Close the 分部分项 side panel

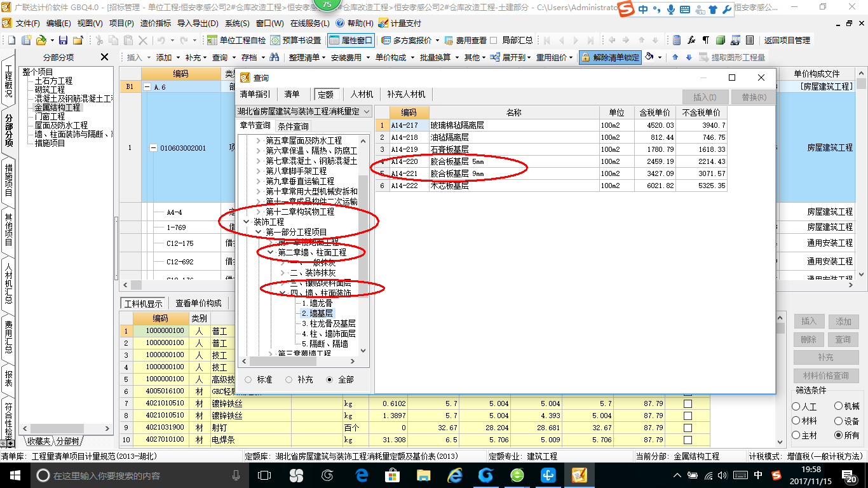pos(105,57)
